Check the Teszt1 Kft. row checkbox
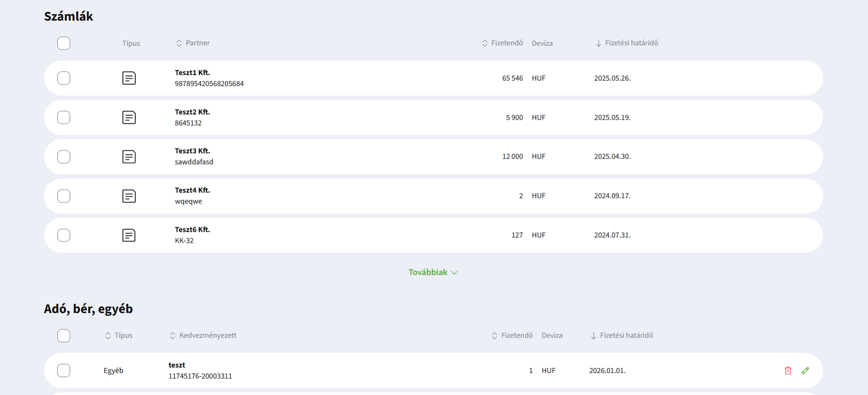 64,78
